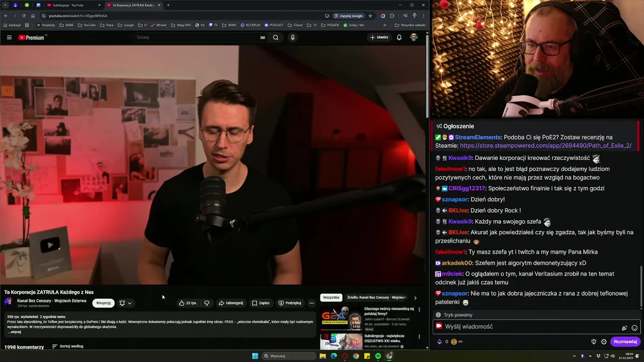The image size is (644, 362).
Task: Bookmark this page with star icon
Action: click(x=370, y=16)
